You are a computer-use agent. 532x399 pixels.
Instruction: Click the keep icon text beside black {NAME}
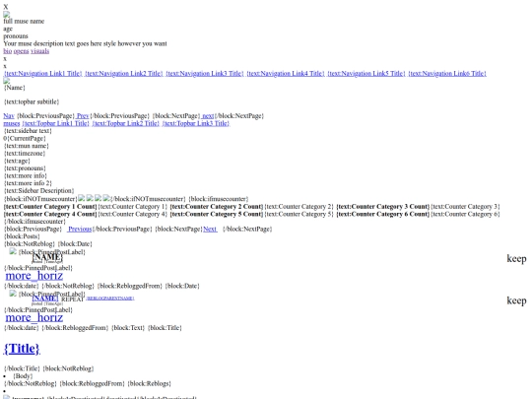click(x=516, y=258)
